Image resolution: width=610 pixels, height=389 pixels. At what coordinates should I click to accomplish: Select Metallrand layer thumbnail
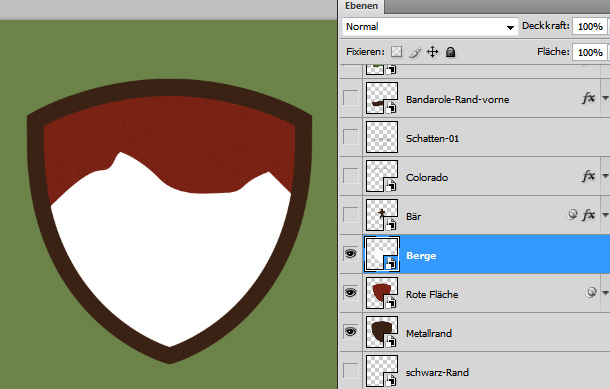tap(382, 331)
